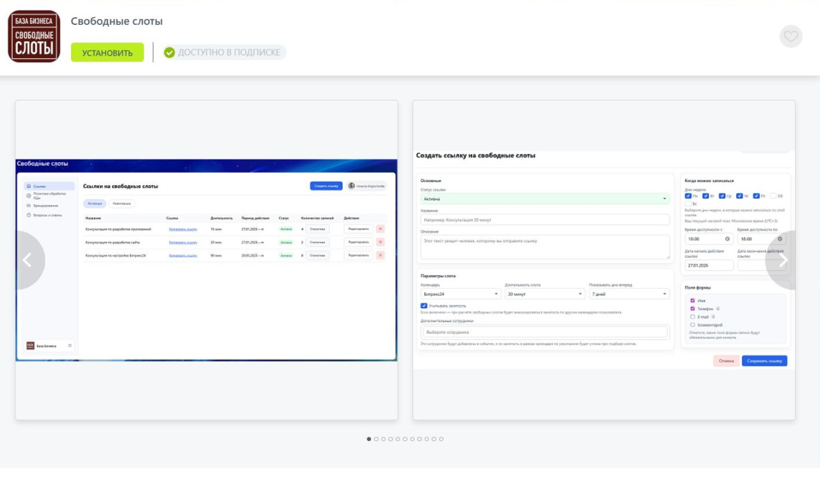
Task: Click clock icon in 'Время доступности с' field
Action: [727, 239]
